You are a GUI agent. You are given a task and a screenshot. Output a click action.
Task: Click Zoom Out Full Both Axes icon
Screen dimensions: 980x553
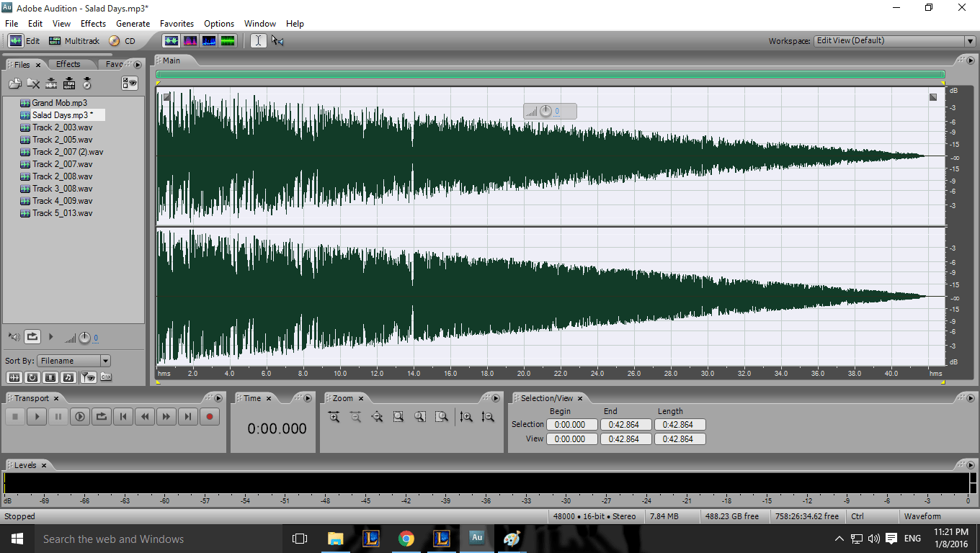click(377, 417)
